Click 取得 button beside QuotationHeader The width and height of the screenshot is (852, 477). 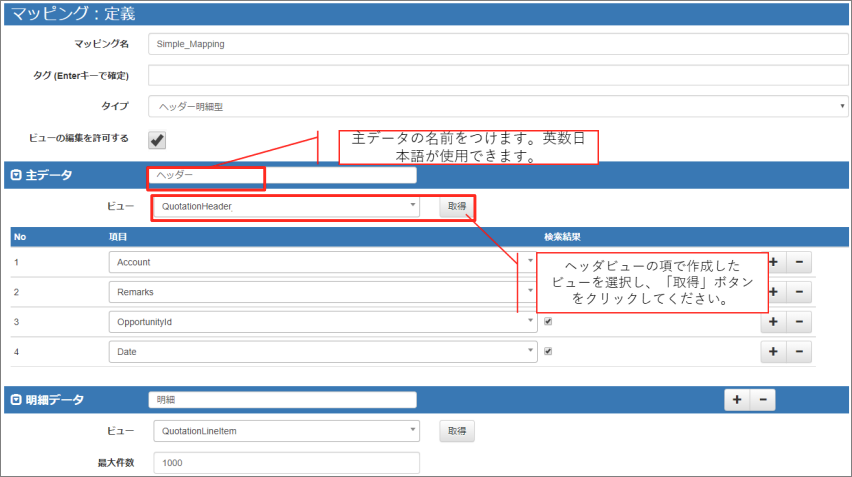coord(457,206)
